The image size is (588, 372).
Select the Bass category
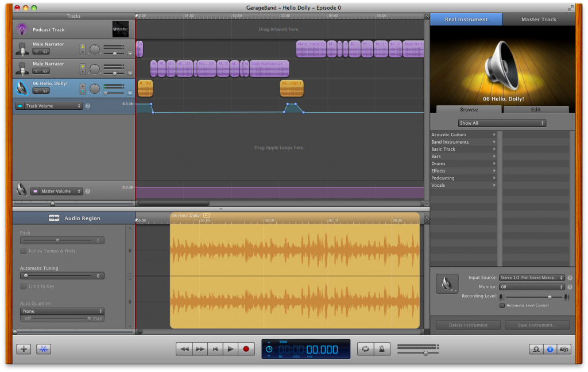click(x=463, y=156)
